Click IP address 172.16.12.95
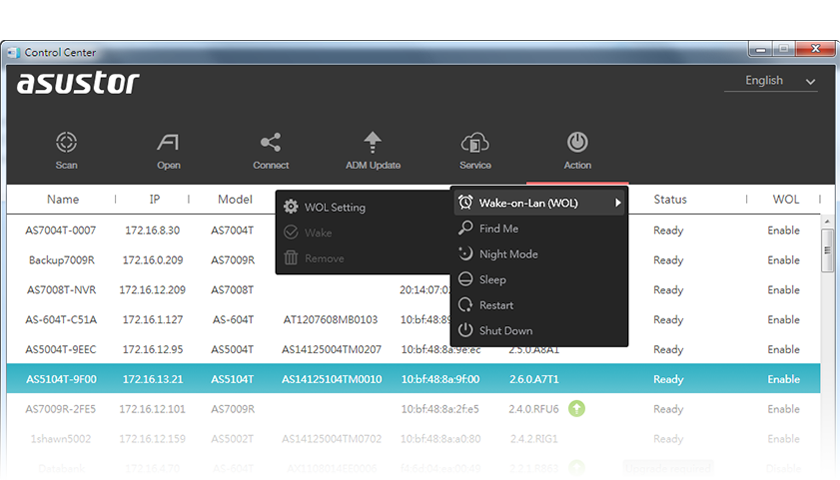The height and width of the screenshot is (480, 840). click(153, 349)
